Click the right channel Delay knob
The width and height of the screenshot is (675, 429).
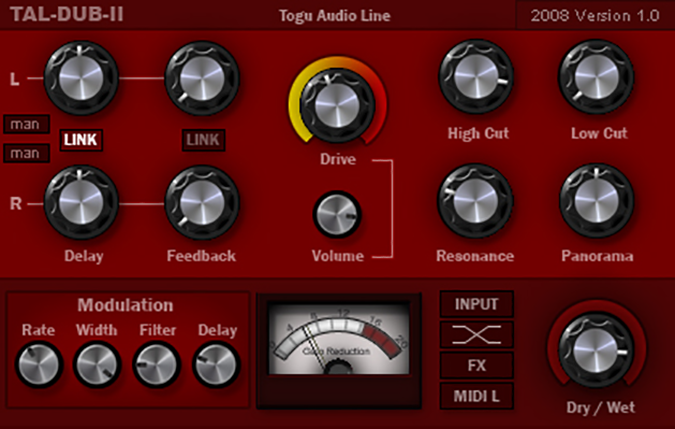click(81, 202)
